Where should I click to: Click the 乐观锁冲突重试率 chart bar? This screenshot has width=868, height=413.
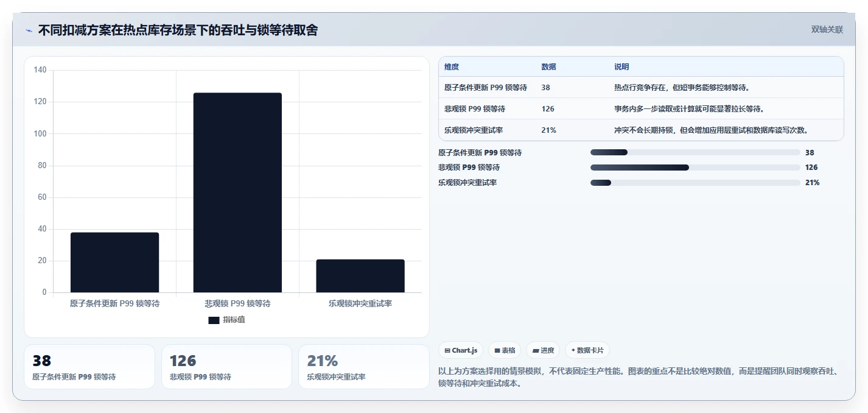coord(360,276)
